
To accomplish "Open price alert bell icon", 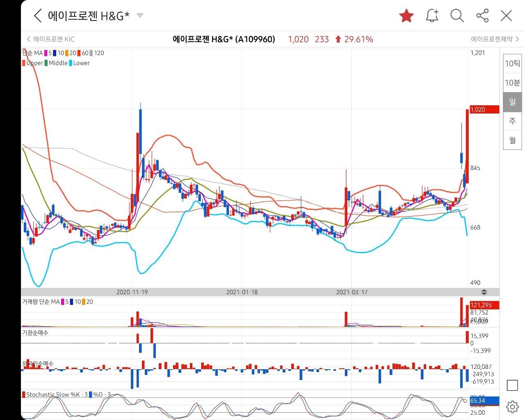I will point(432,16).
